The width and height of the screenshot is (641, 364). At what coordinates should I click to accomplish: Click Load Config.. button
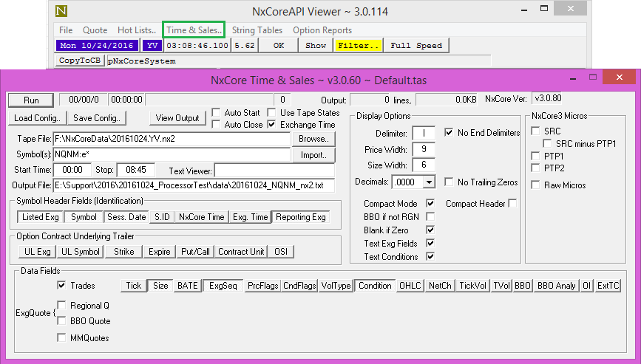click(x=37, y=118)
